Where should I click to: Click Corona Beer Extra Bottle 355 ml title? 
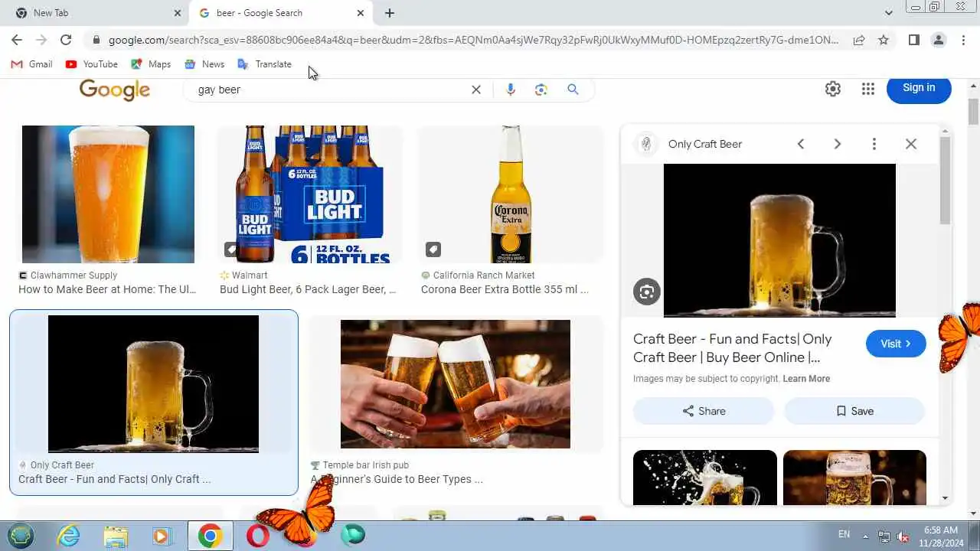(505, 289)
